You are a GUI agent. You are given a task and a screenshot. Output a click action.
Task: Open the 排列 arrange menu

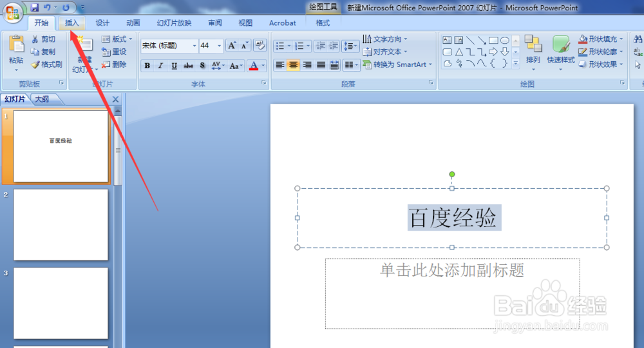tap(533, 52)
